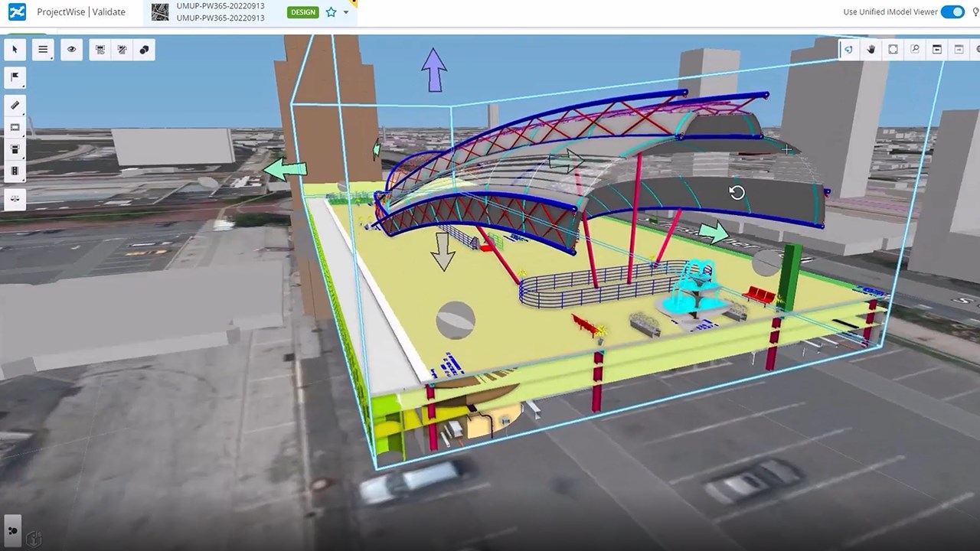This screenshot has height=551, width=980.
Task: Click the large green left-pointing arrow handle
Action: [284, 168]
